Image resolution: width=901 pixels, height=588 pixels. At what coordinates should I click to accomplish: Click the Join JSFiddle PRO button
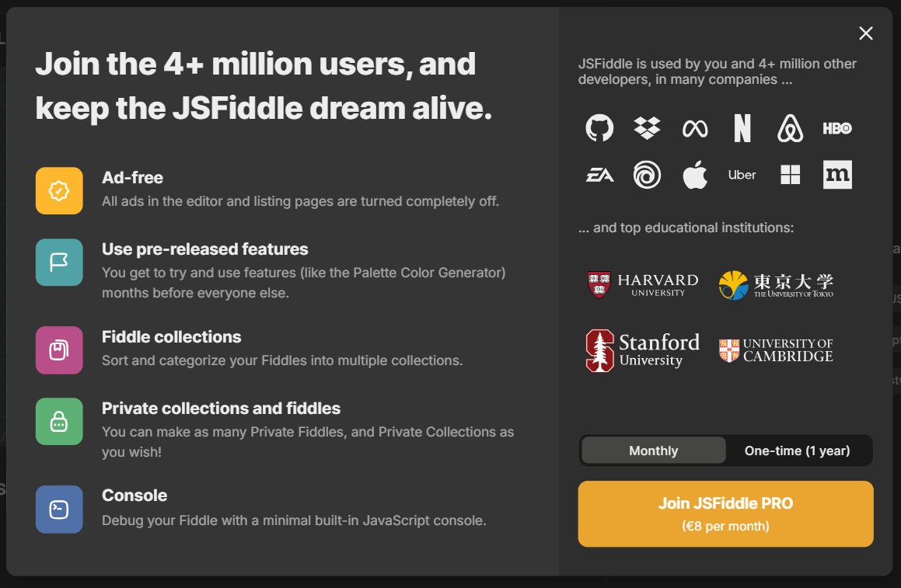click(726, 514)
